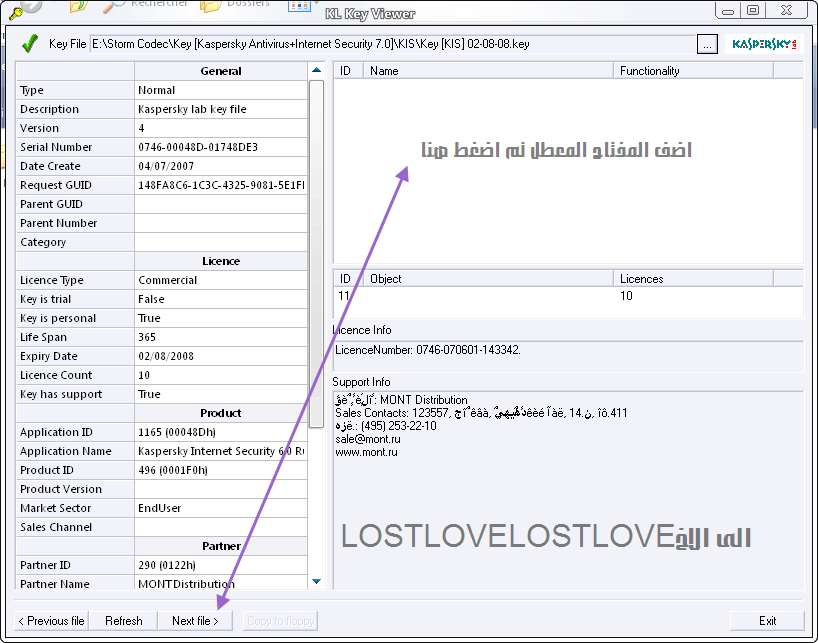Click the Exit button
The image size is (818, 643).
point(767,620)
